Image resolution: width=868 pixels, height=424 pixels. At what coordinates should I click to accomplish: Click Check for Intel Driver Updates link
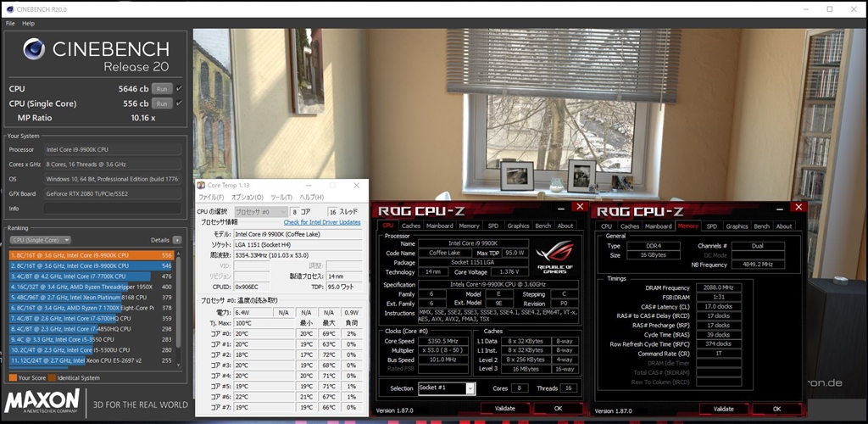coord(322,222)
